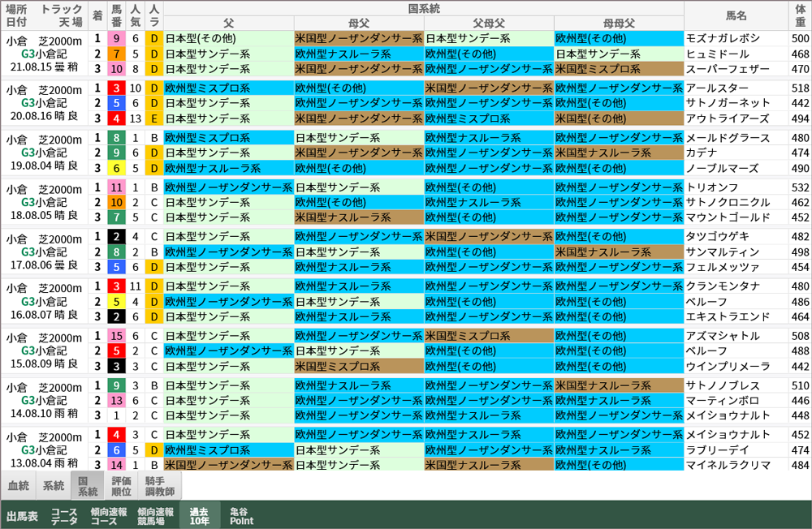Click horse name タツゴウゲキ
The width and height of the screenshot is (812, 529).
click(x=717, y=237)
